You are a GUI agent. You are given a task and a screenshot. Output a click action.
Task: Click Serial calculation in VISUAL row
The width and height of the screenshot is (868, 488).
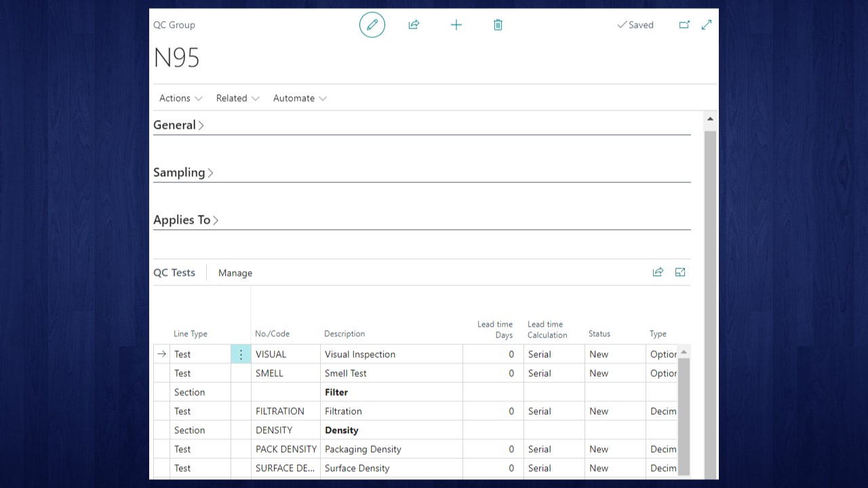554,354
